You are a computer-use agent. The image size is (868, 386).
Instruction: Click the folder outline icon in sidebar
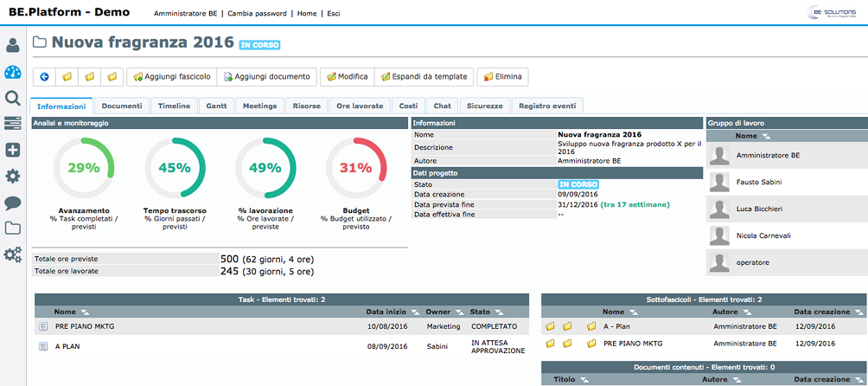pos(12,228)
